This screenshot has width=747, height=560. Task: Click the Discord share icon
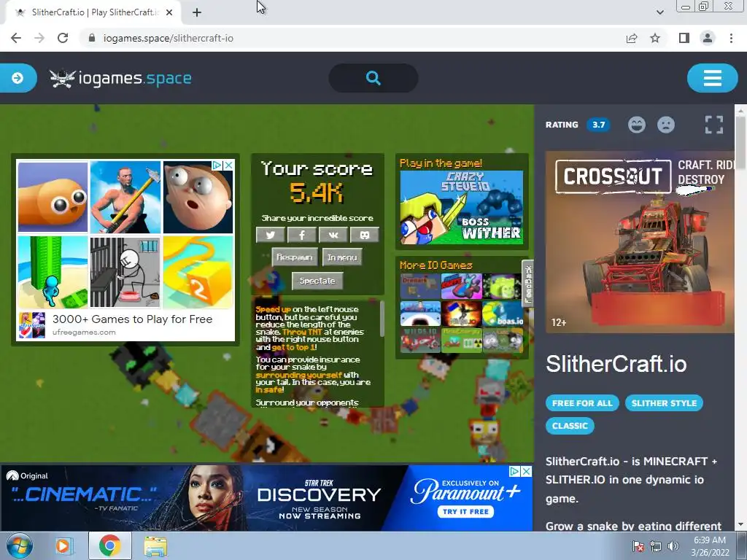[x=365, y=235]
